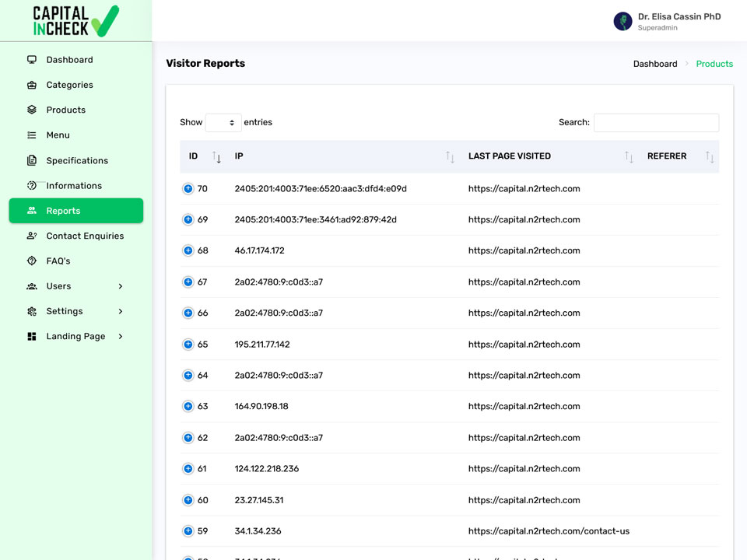Click the Dashboard monitor icon in sidebar
This screenshot has height=560, width=747.
[x=32, y=60]
